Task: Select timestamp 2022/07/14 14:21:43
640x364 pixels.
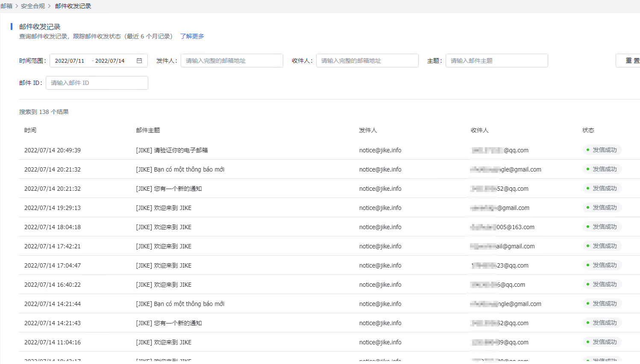Action: [53, 323]
